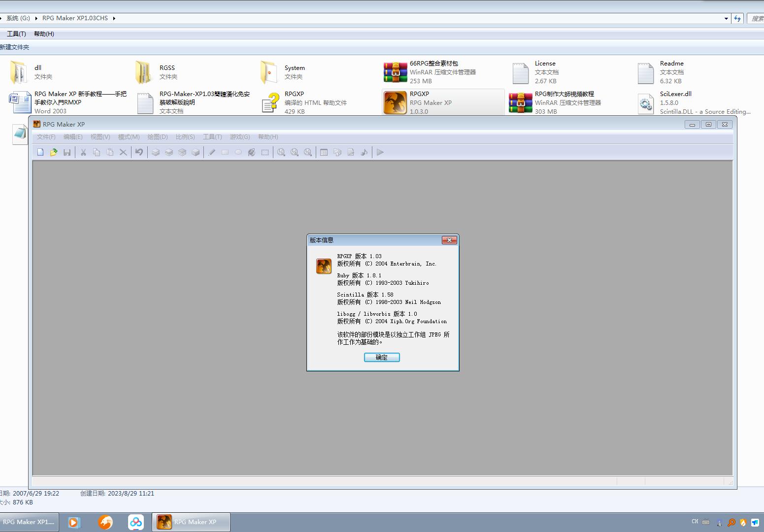Screen dimensions: 764x532
Task: Expand the arrow after RPG Maker XP1.03CHS breadcrumb
Action: tap(114, 18)
